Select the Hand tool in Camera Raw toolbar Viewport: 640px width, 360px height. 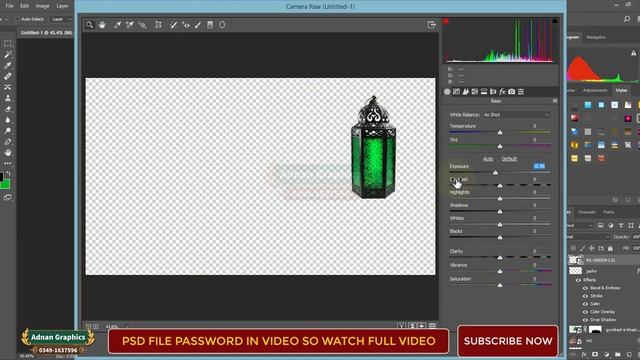coord(102,25)
